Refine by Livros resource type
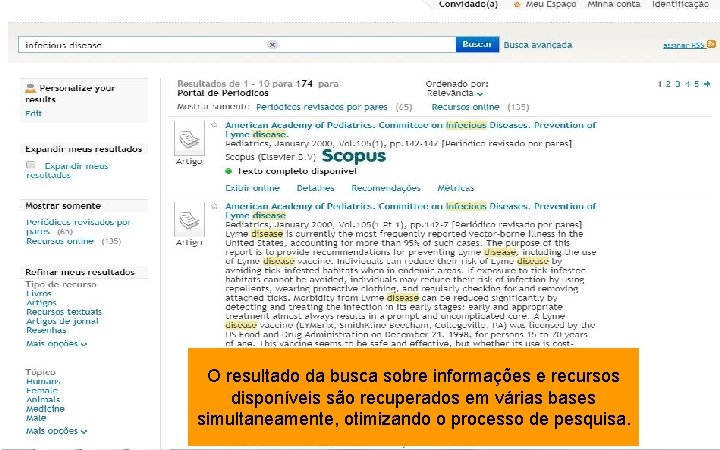The image size is (720, 450). [39, 293]
